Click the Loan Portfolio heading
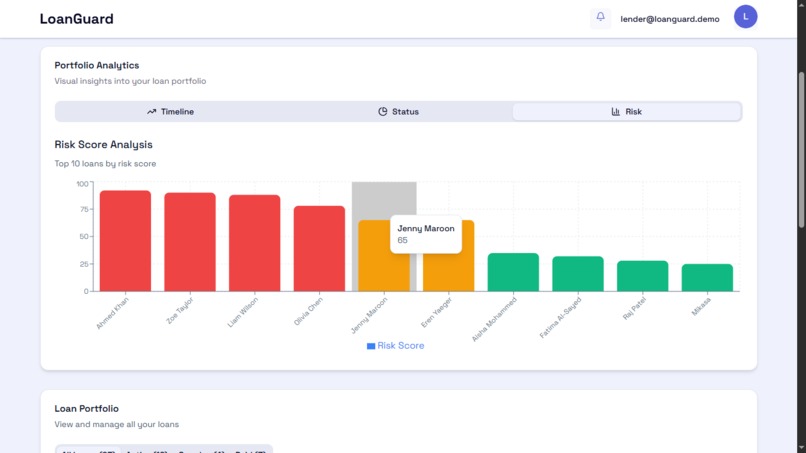This screenshot has width=806, height=453. (86, 408)
